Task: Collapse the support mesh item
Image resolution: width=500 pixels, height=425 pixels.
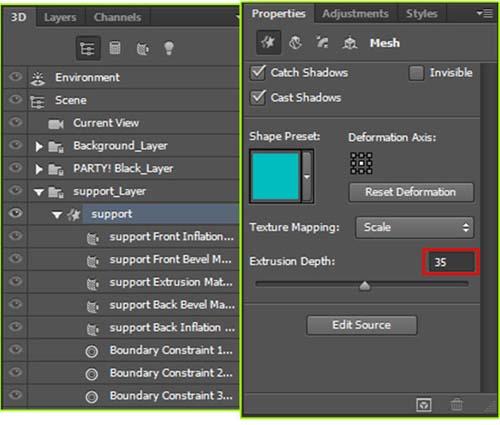Action: pos(57,215)
